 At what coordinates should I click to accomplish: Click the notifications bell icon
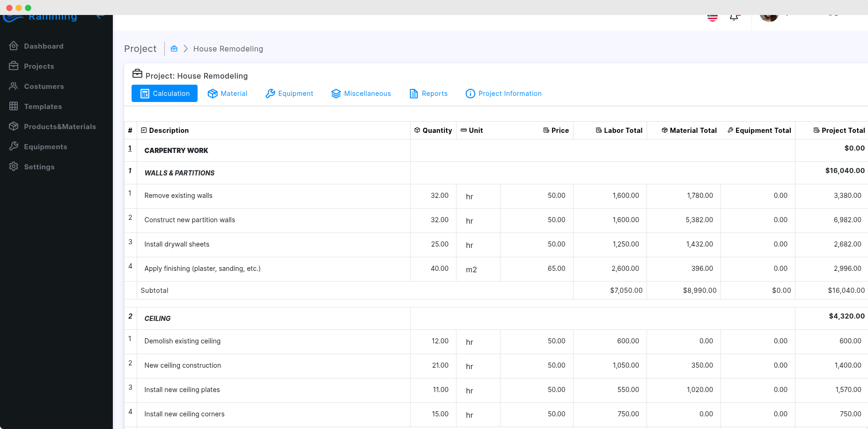[x=734, y=17]
